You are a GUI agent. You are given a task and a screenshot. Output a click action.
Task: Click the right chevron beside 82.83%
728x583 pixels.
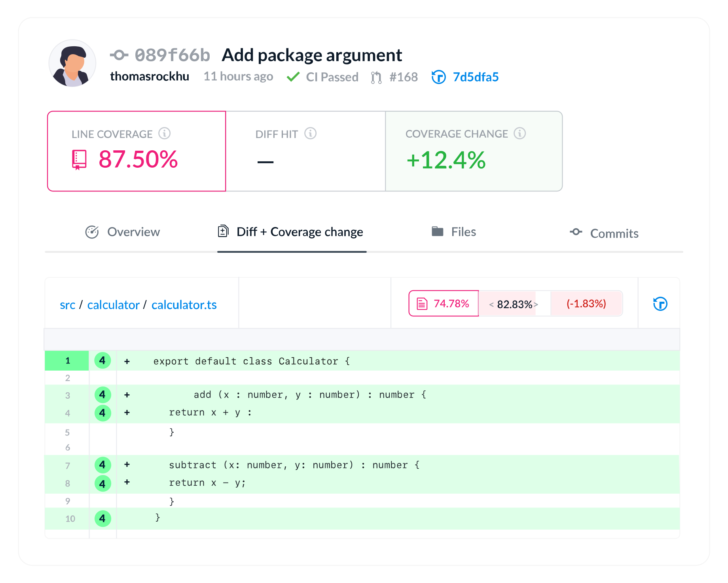[537, 305]
